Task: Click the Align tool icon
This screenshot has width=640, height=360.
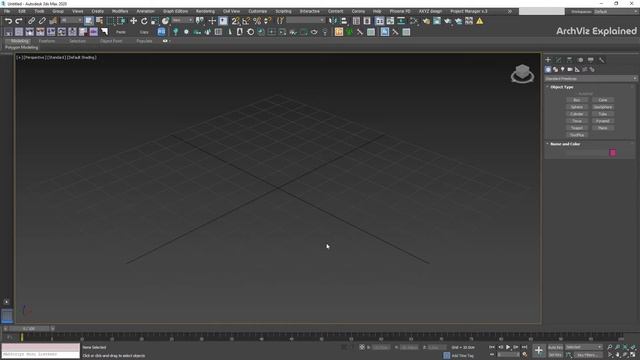Action: 344,21
